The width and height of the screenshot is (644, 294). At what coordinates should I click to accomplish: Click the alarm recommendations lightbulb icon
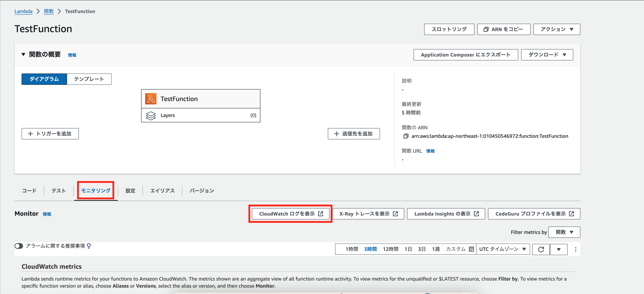[89, 246]
